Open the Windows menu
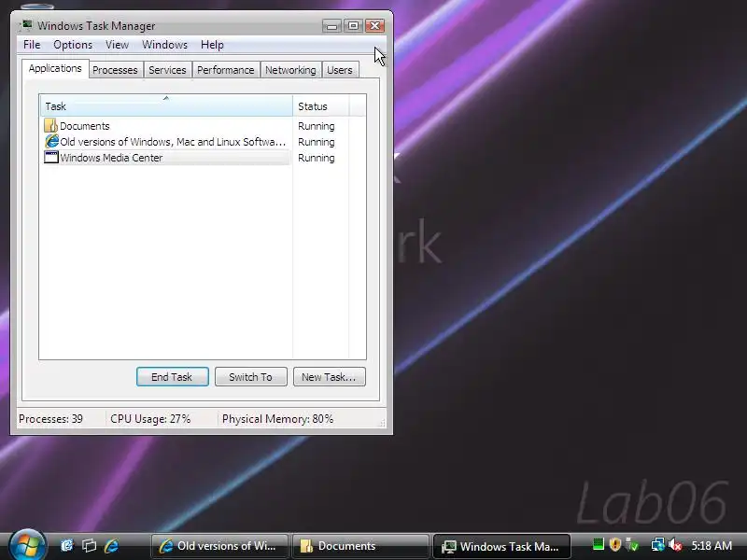Screen dimensions: 747x560 165,45
